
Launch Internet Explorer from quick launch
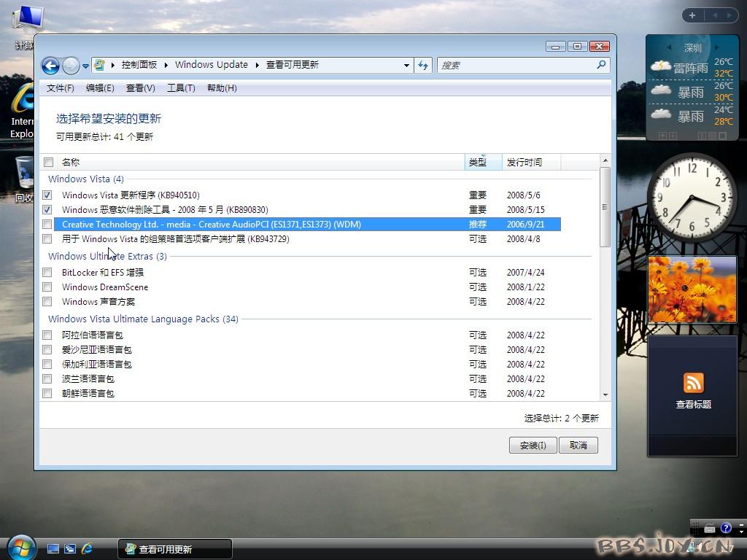pos(88,548)
